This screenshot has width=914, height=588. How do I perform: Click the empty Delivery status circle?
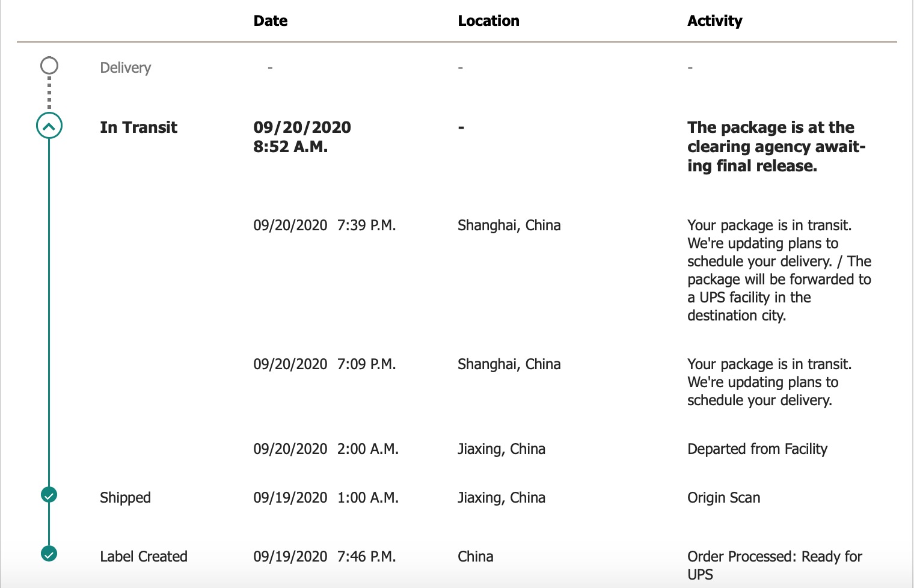coord(49,66)
